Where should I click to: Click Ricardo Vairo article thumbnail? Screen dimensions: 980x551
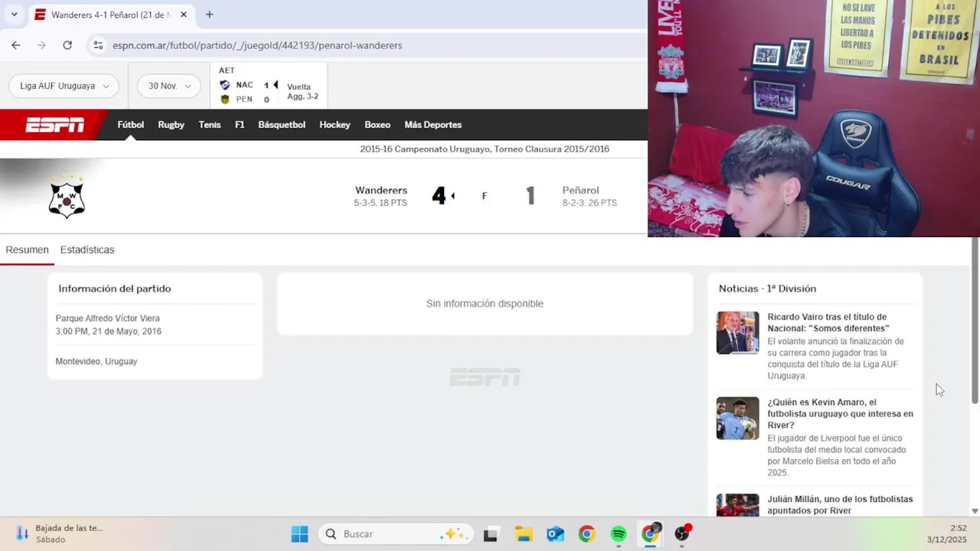(x=737, y=332)
